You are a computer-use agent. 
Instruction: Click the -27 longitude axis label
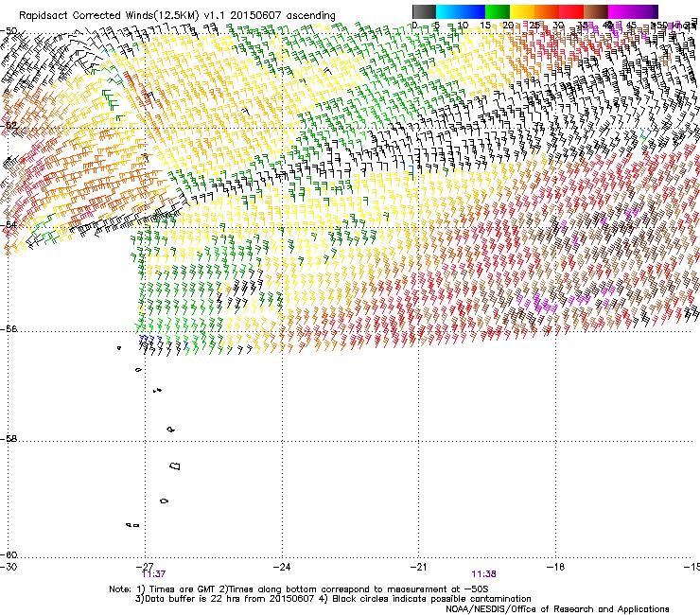click(x=145, y=567)
